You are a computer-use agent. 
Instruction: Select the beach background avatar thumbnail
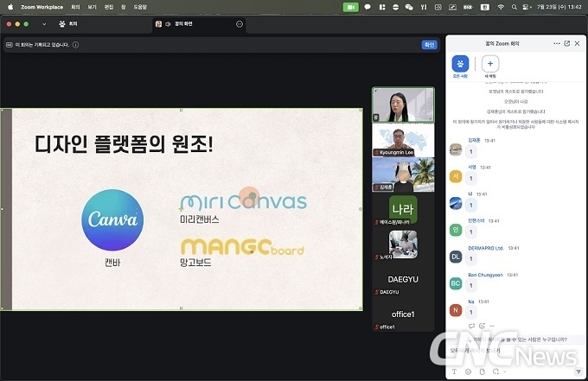pos(403,175)
